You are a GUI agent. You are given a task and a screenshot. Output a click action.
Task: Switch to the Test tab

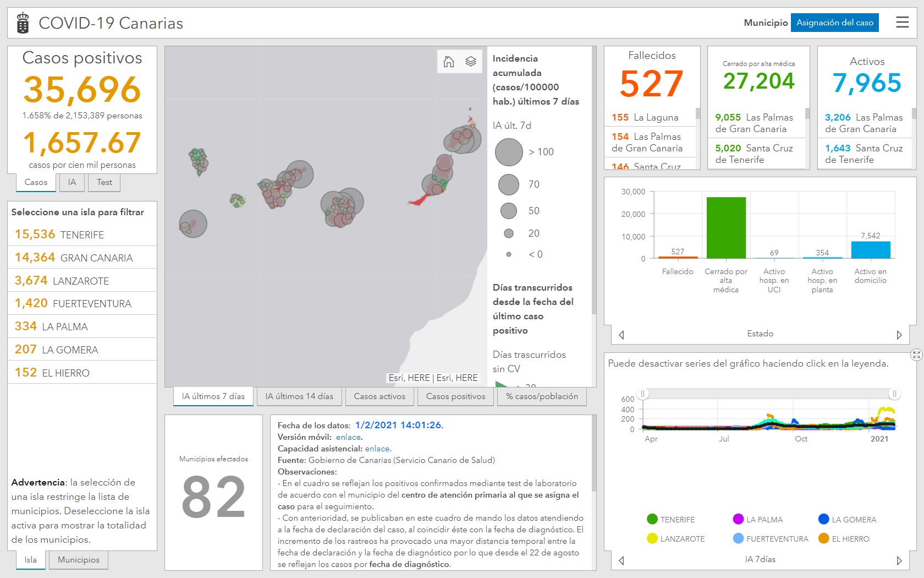tap(104, 182)
